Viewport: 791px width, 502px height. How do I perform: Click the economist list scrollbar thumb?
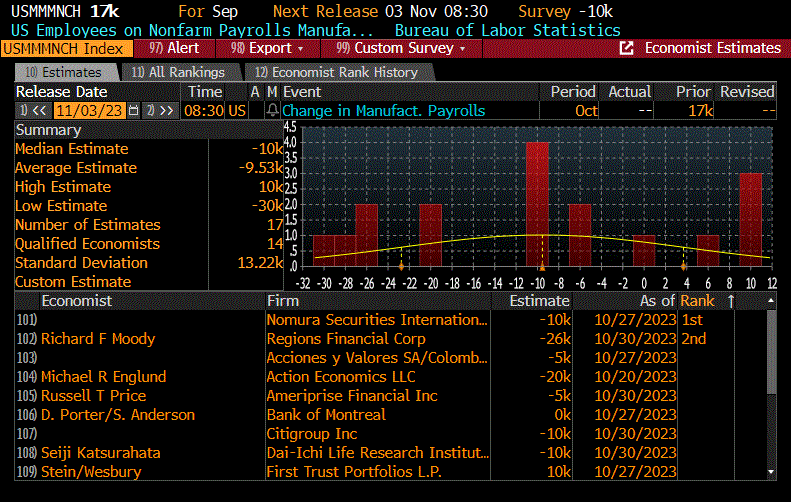pyautogui.click(x=771, y=351)
